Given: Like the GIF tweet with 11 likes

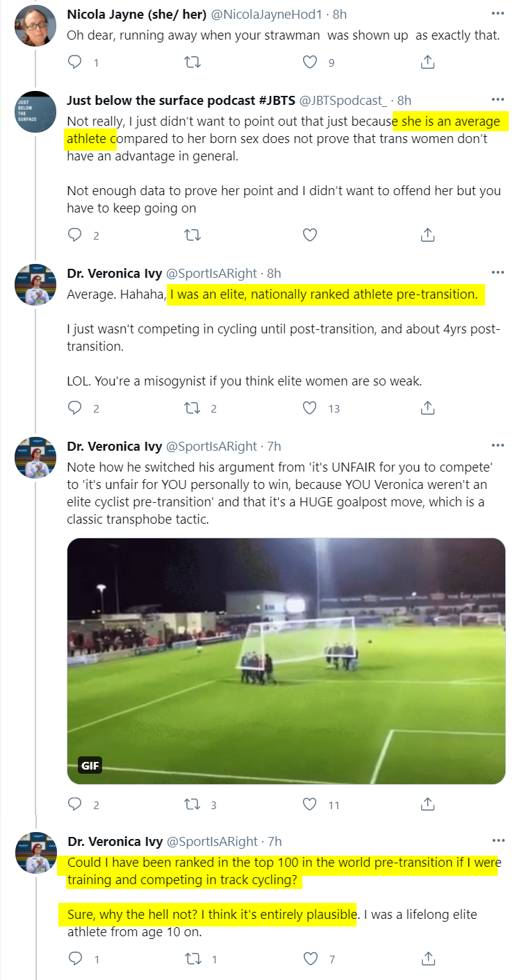Looking at the screenshot, I should [310, 804].
